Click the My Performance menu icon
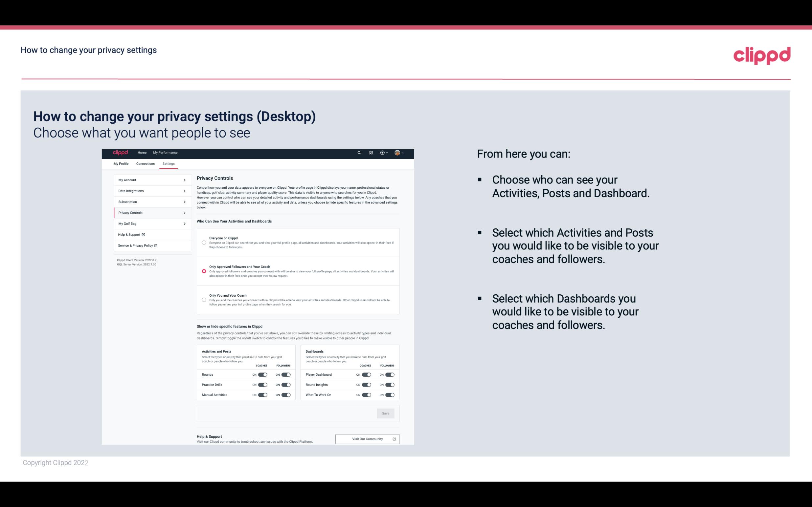The height and width of the screenshot is (507, 812). pos(166,153)
